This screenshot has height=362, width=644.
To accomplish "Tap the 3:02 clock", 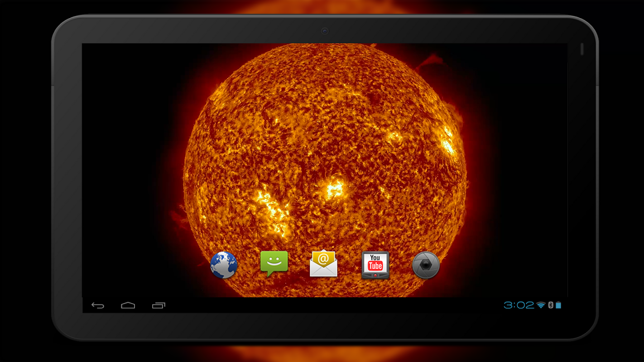I will pos(519,305).
